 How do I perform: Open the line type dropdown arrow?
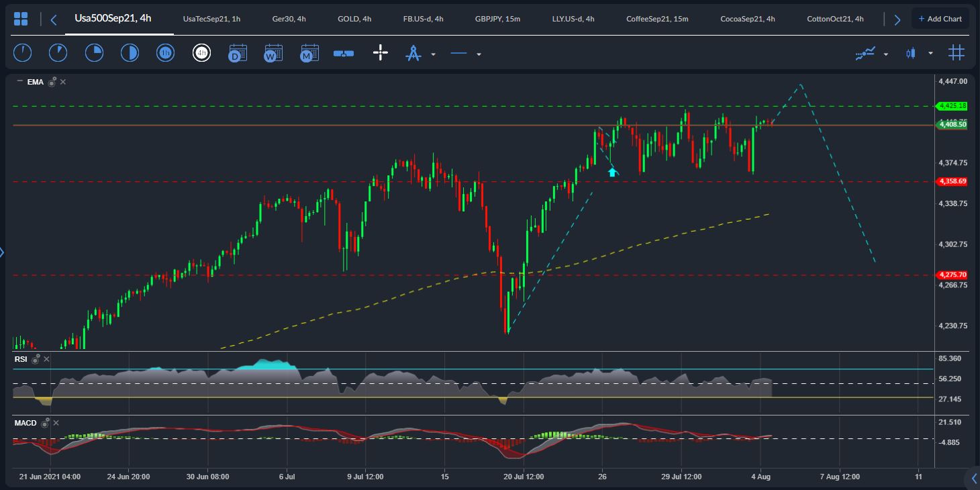[x=479, y=54]
